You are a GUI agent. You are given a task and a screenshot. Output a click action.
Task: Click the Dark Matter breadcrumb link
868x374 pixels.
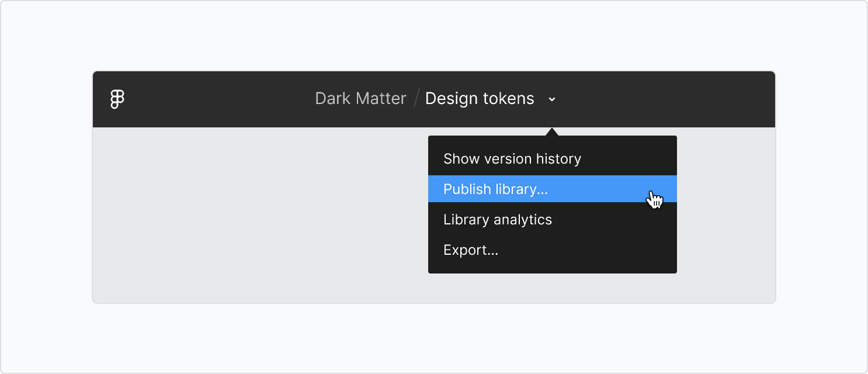360,98
